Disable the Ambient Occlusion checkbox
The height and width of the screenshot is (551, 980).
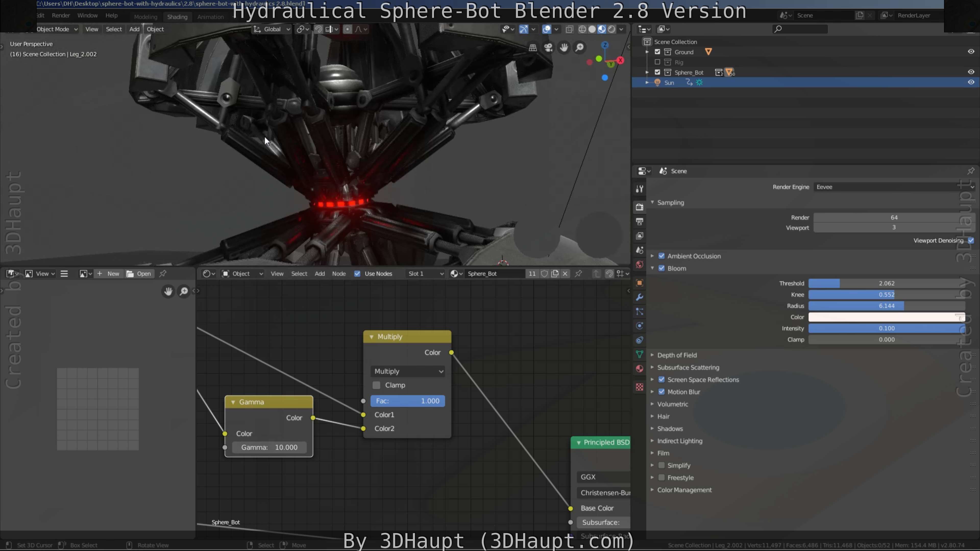[661, 256]
